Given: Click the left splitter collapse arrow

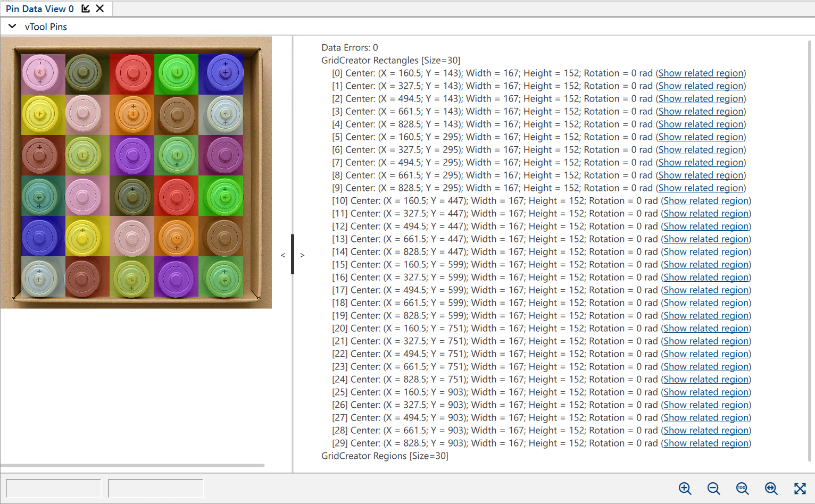Looking at the screenshot, I should click(x=283, y=255).
